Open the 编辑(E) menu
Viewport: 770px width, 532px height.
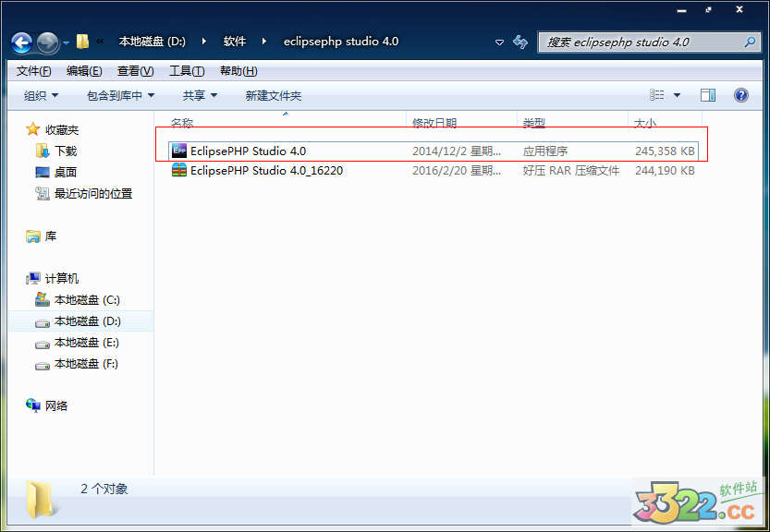click(x=84, y=71)
